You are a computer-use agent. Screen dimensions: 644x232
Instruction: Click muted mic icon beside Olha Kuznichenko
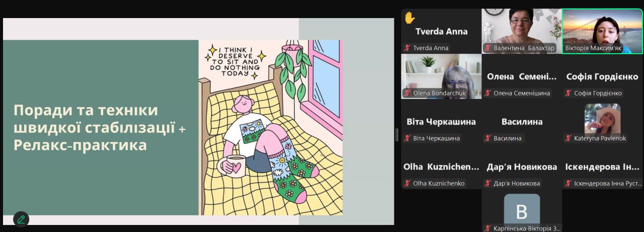407,184
